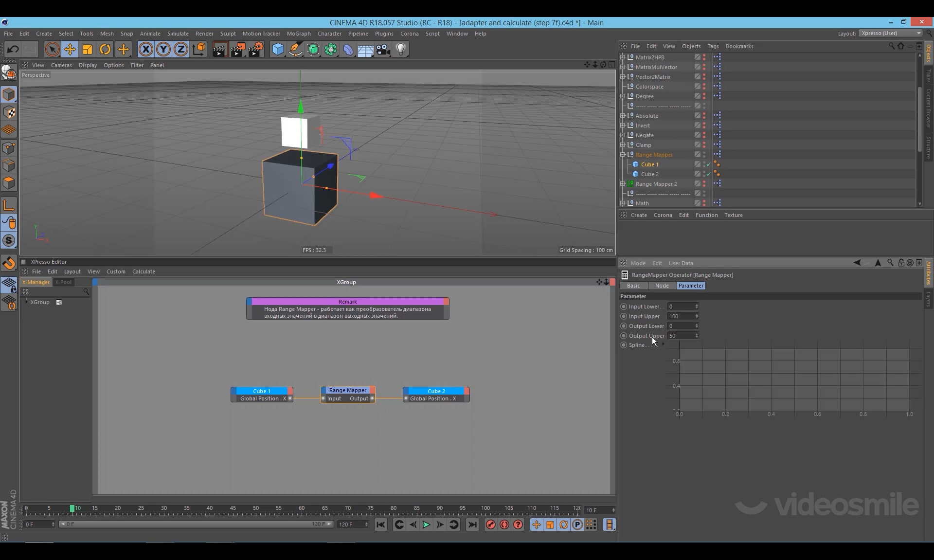Select the Move tool in toolbar
The height and width of the screenshot is (560, 934).
(70, 49)
